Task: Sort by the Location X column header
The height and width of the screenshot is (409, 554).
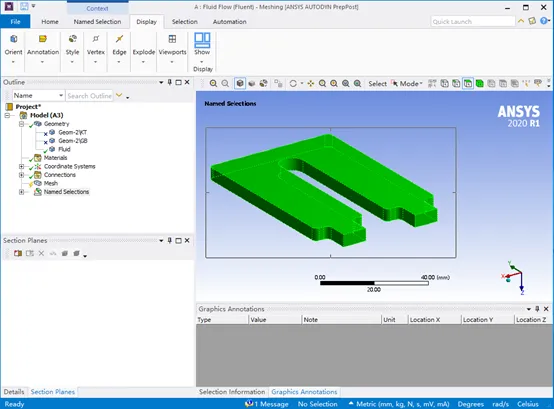Action: click(x=435, y=320)
